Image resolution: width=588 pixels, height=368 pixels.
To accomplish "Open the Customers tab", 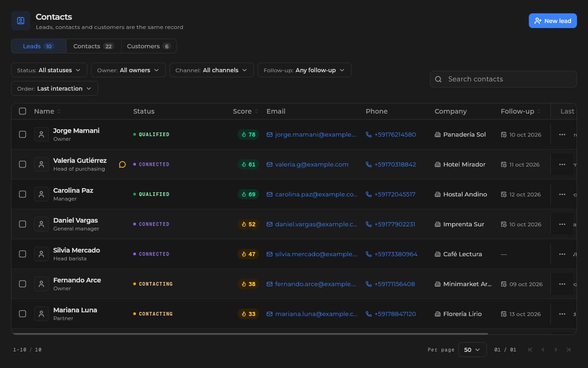I will tap(149, 46).
